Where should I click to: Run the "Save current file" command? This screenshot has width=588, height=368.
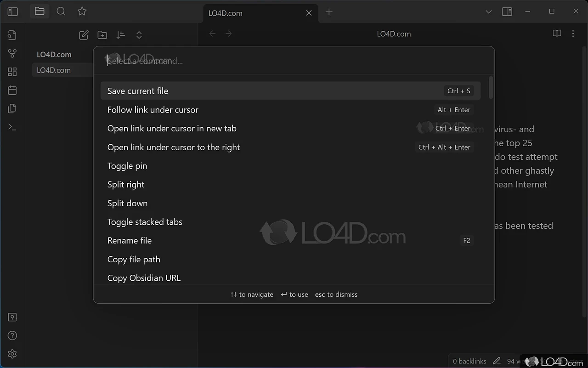pyautogui.click(x=138, y=91)
